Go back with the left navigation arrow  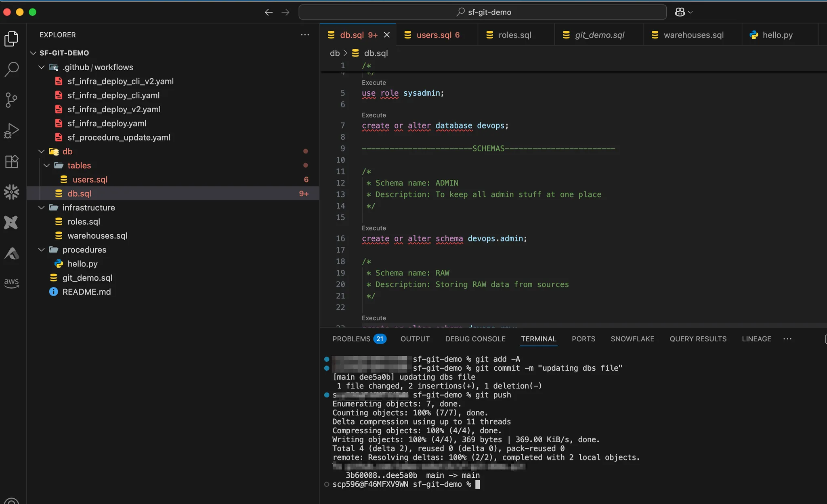pyautogui.click(x=269, y=13)
